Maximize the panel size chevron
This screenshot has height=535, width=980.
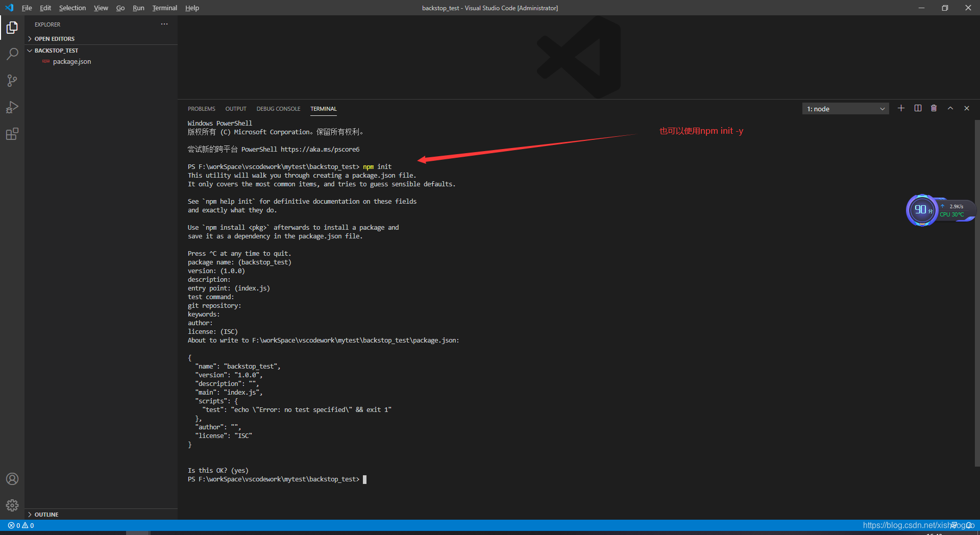(x=950, y=108)
